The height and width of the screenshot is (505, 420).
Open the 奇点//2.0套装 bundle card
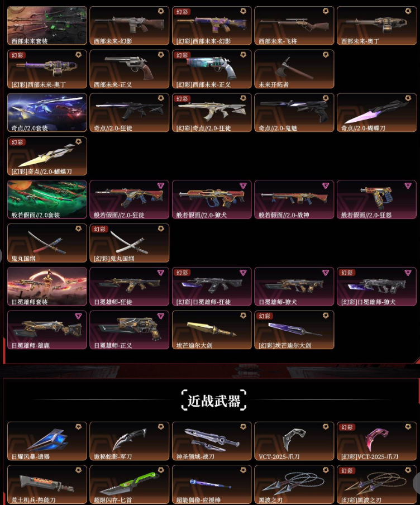click(47, 112)
